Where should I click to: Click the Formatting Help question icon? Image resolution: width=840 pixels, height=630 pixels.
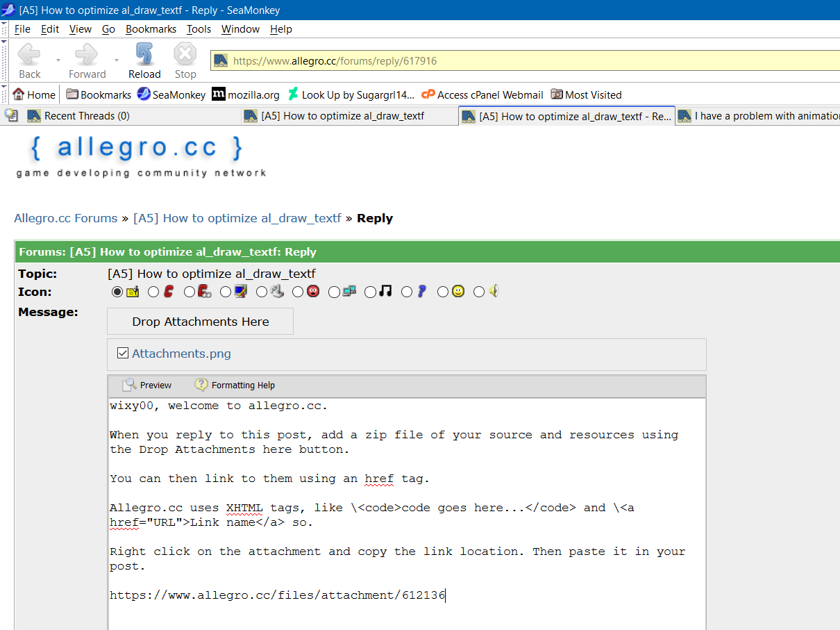click(x=201, y=385)
